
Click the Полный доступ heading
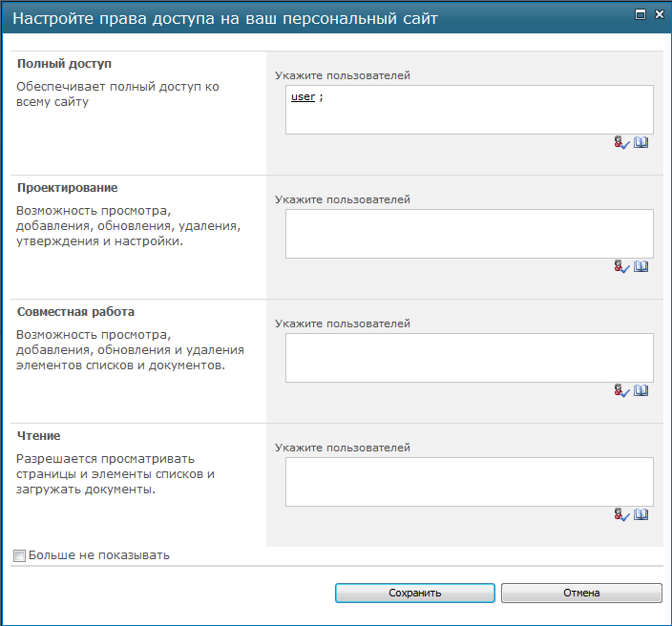click(64, 64)
